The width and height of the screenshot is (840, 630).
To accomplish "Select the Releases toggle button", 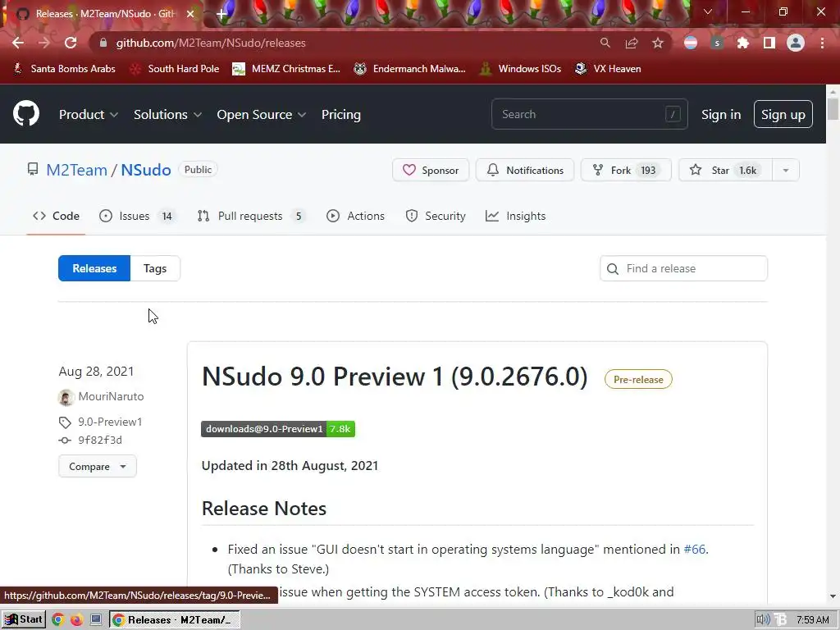I will tap(94, 268).
